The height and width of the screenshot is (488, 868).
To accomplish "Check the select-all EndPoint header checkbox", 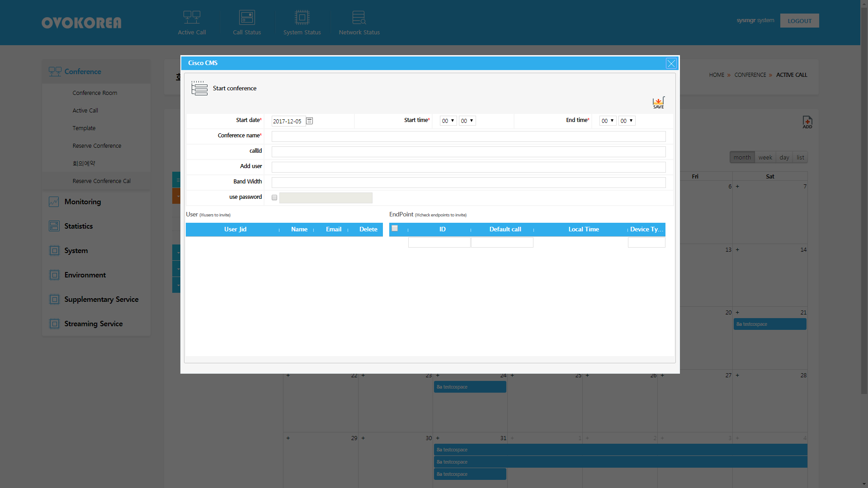I will click(395, 229).
